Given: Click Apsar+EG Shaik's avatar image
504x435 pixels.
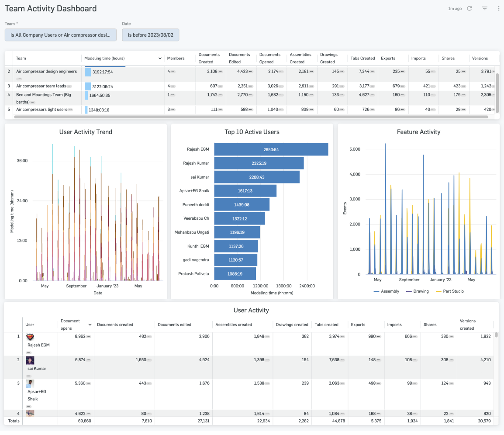Looking at the screenshot, I should 30,383.
